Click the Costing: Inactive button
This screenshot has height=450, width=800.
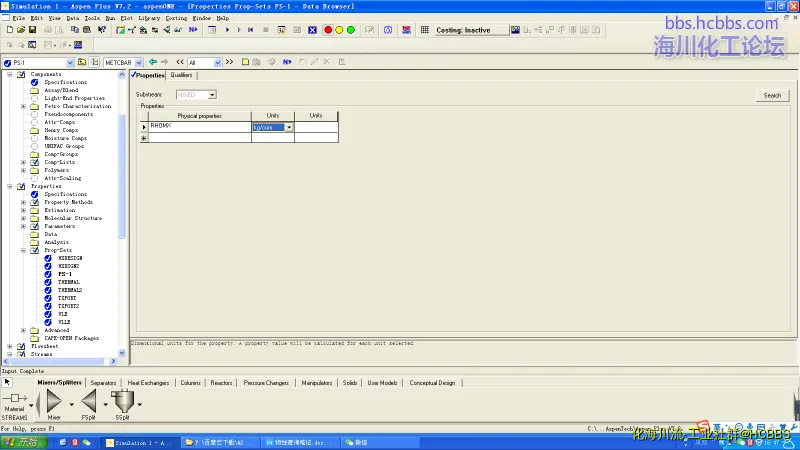pyautogui.click(x=471, y=30)
